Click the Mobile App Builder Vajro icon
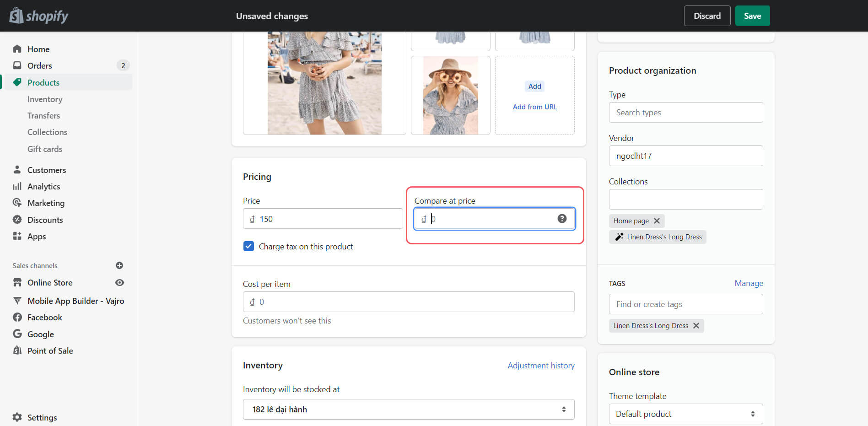 pyautogui.click(x=17, y=301)
